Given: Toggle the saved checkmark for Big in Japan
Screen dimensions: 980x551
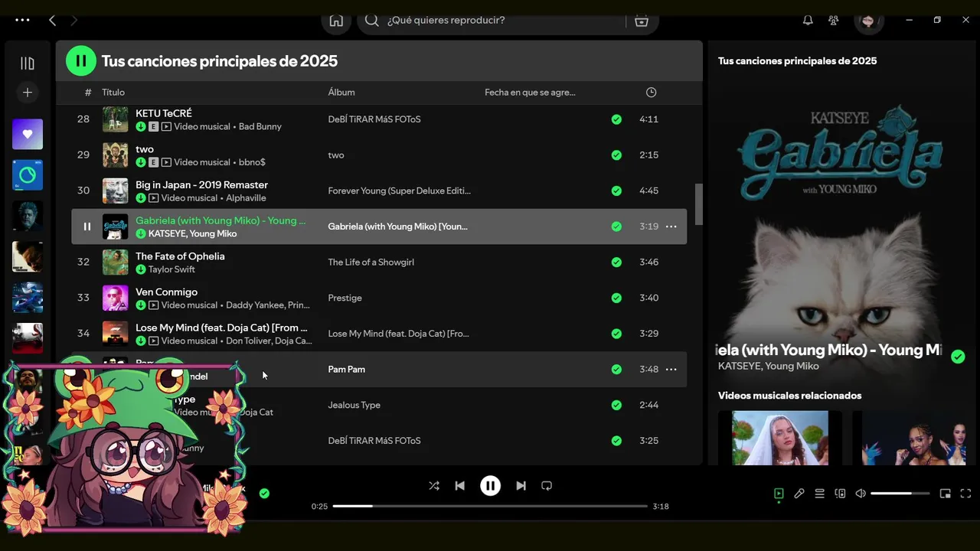Looking at the screenshot, I should pyautogui.click(x=616, y=191).
